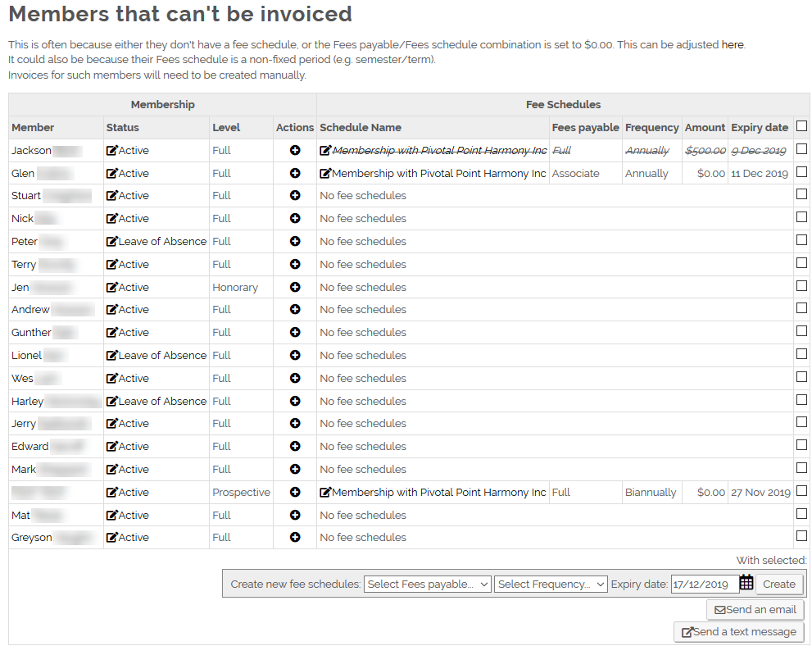The height and width of the screenshot is (646, 812).
Task: Click the Create button
Action: pos(779,585)
